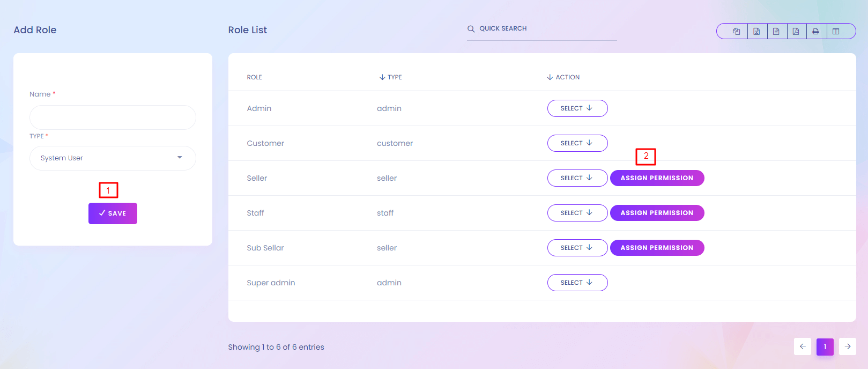Open Select dropdown for Super admin

coord(577,283)
